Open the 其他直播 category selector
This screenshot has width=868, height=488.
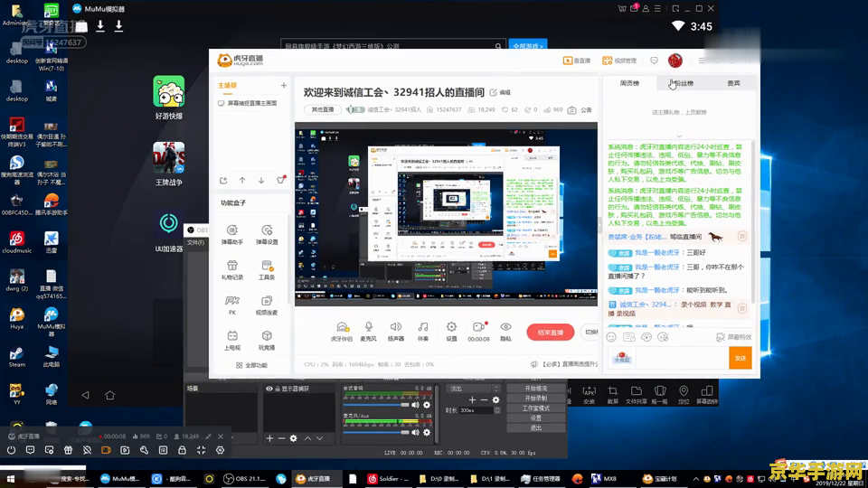[x=322, y=109]
